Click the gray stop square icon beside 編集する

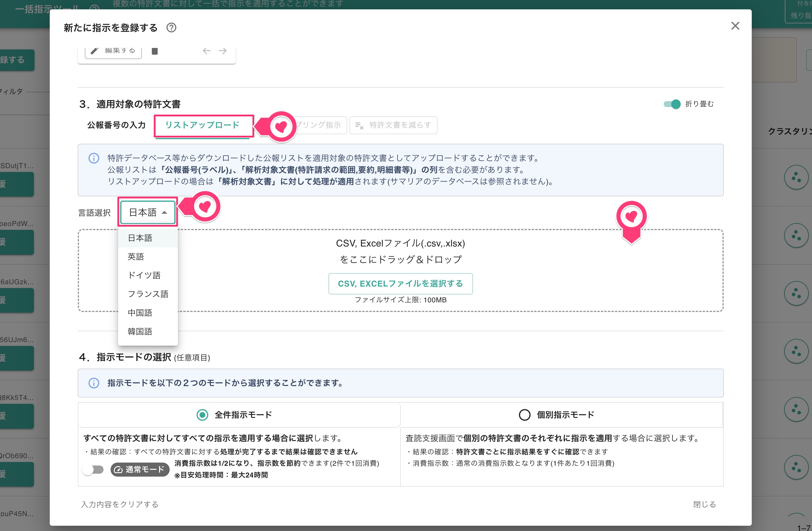click(x=154, y=51)
